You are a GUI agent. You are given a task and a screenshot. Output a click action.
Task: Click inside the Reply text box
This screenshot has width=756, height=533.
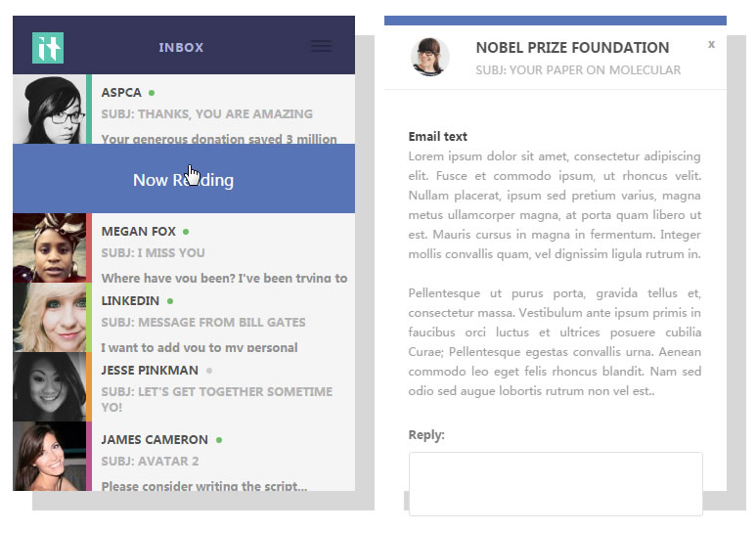pos(555,483)
